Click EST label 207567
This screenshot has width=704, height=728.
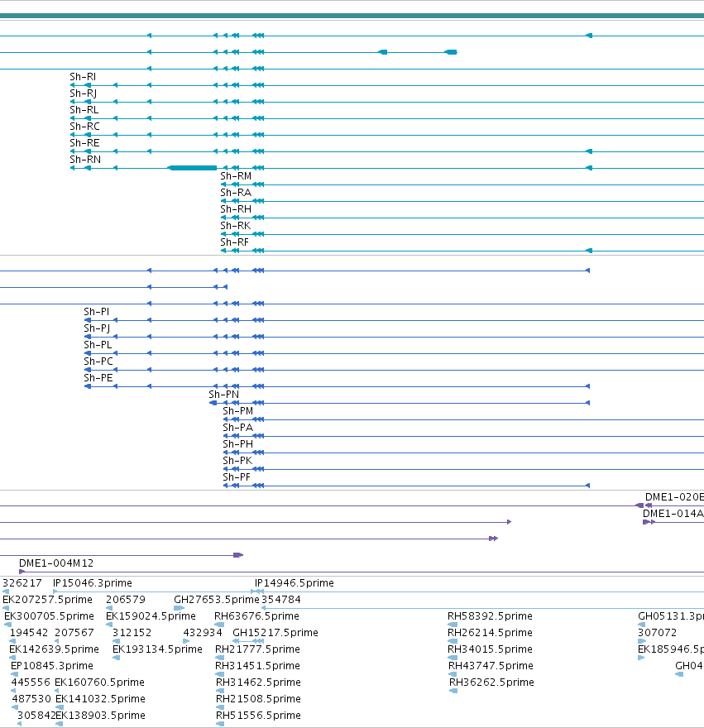[x=74, y=632]
